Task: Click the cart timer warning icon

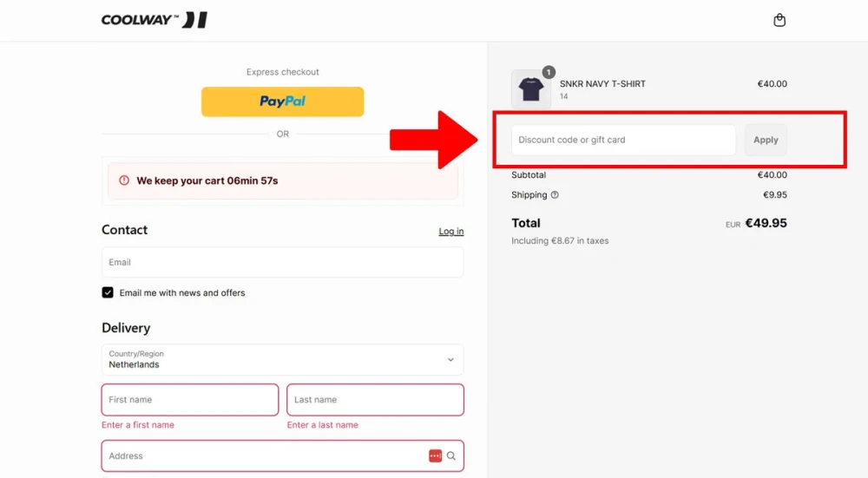Action: coord(124,180)
